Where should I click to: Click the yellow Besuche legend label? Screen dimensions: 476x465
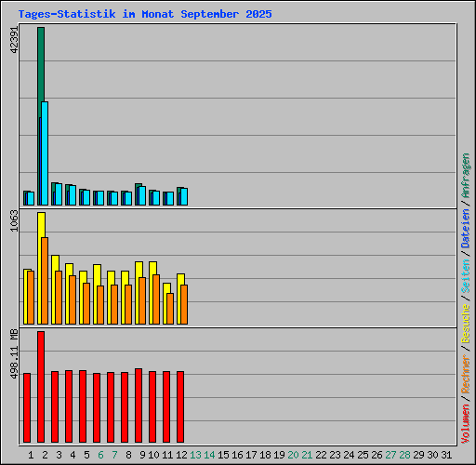coord(466,324)
